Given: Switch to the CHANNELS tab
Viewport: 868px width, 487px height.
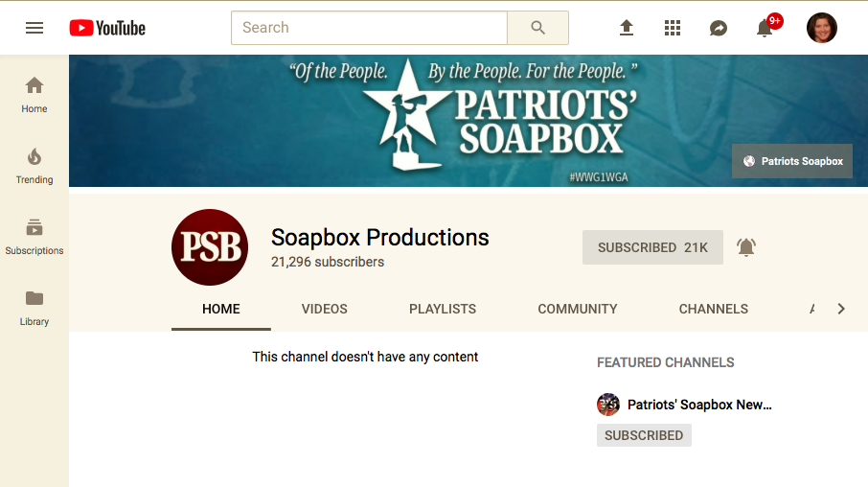Looking at the screenshot, I should pyautogui.click(x=714, y=309).
